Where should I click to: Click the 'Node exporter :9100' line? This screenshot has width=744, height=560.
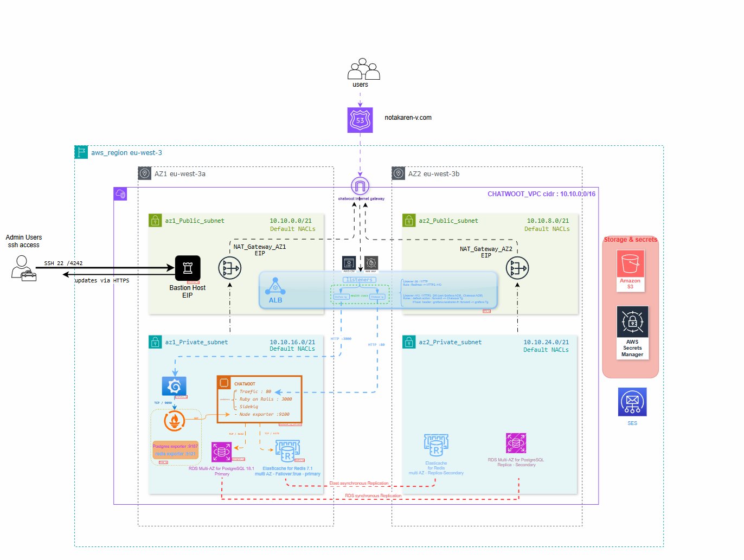pyautogui.click(x=265, y=414)
